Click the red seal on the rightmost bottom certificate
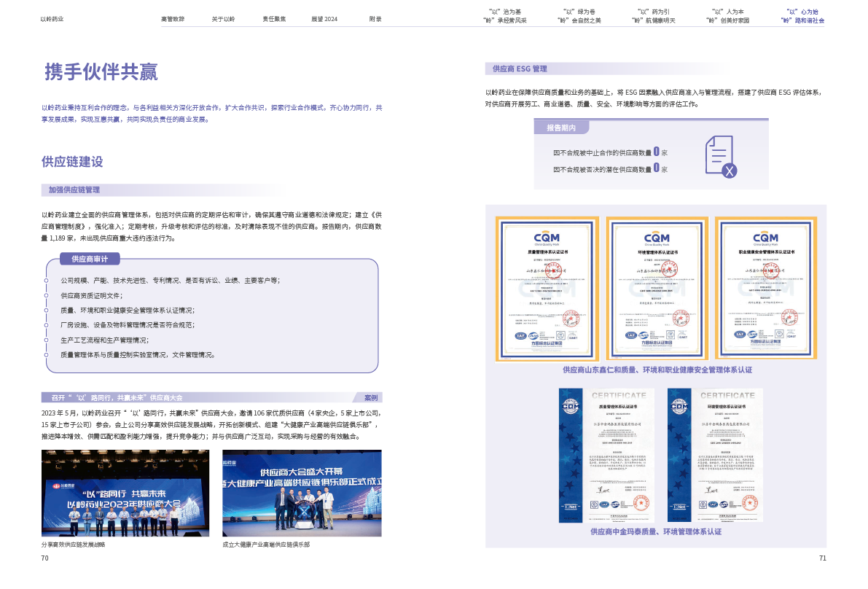 (x=743, y=503)
